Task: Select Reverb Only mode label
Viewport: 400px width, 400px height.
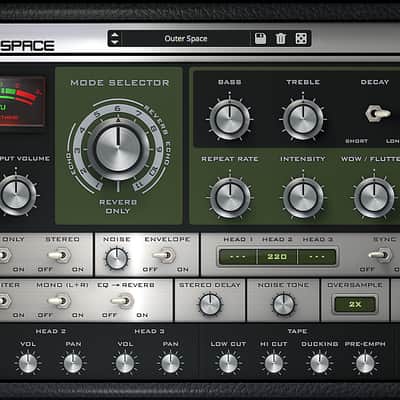Action: click(x=118, y=207)
